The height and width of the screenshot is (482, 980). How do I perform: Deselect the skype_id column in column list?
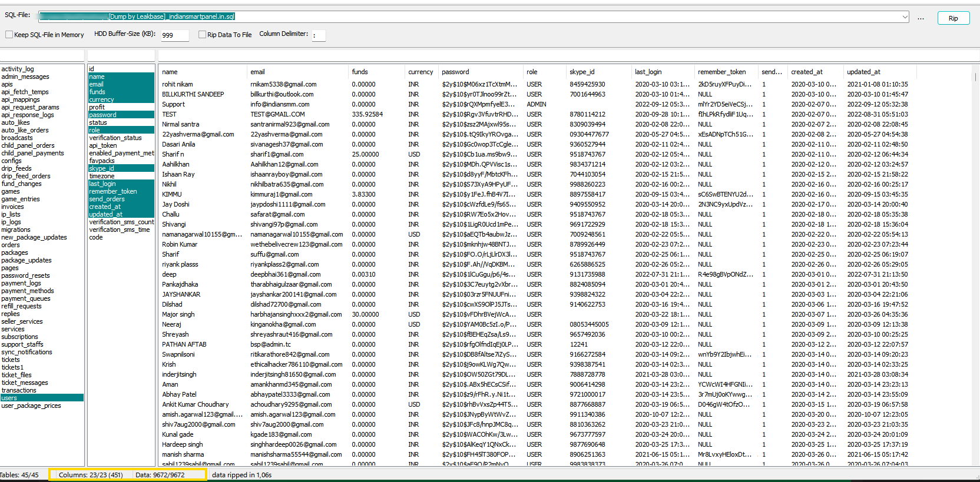click(121, 168)
